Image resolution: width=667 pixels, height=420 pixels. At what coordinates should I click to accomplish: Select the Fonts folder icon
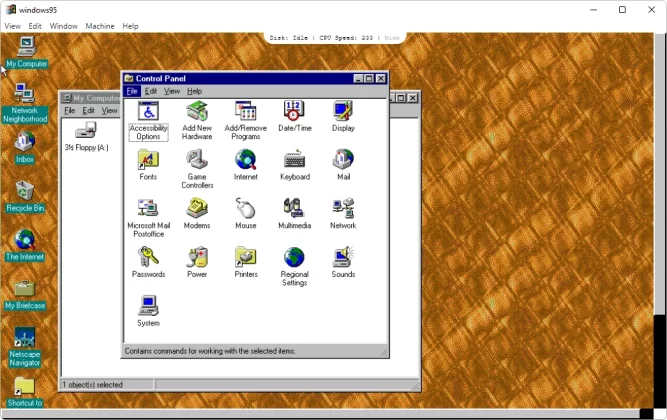tap(148, 160)
